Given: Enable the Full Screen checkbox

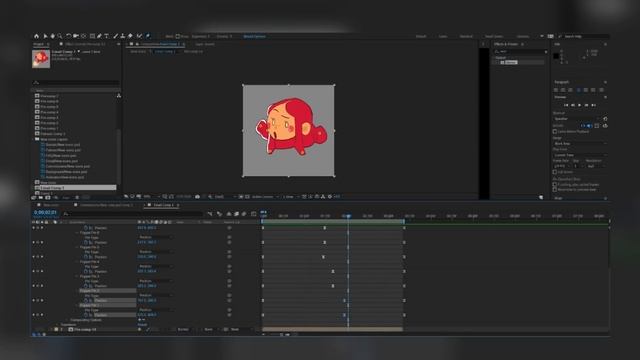Looking at the screenshot, I should tap(555, 172).
